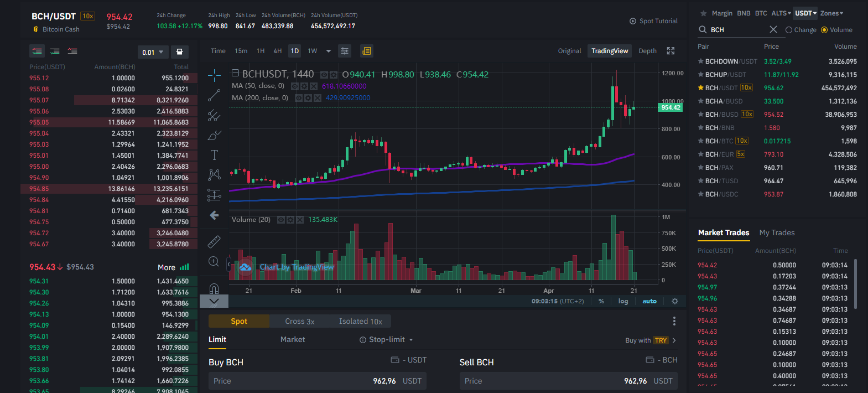The height and width of the screenshot is (393, 868).
Task: Activate the chart zoom-in tool
Action: click(x=214, y=261)
